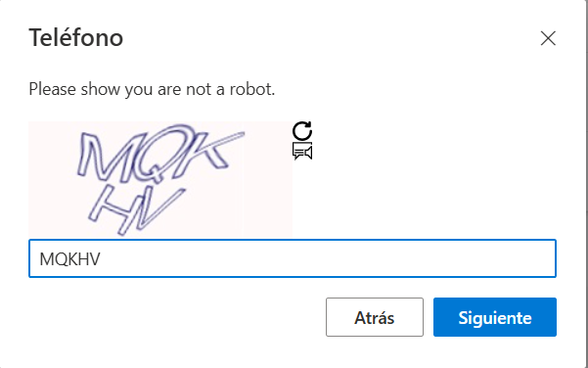Switch to audio challenge via speaker icon
This screenshot has height=368, width=588.
(302, 151)
